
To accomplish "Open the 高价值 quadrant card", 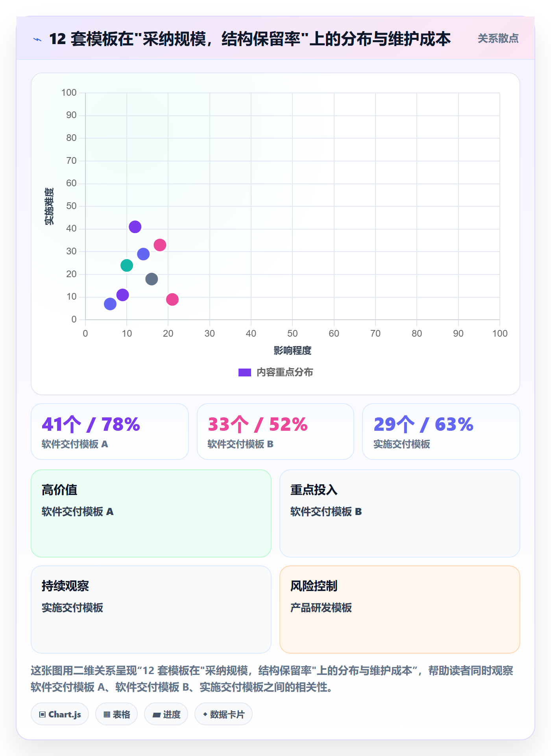I will [151, 513].
